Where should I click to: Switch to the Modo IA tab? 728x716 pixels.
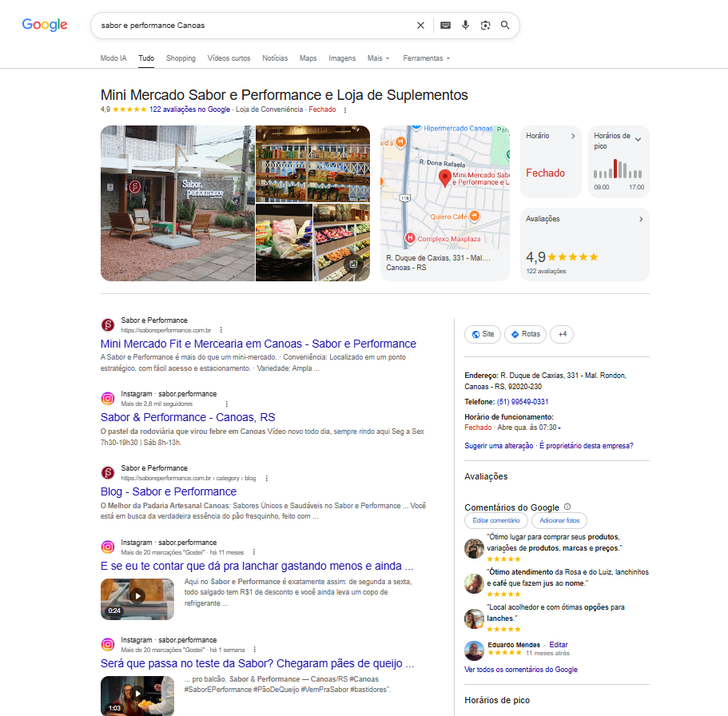point(113,58)
